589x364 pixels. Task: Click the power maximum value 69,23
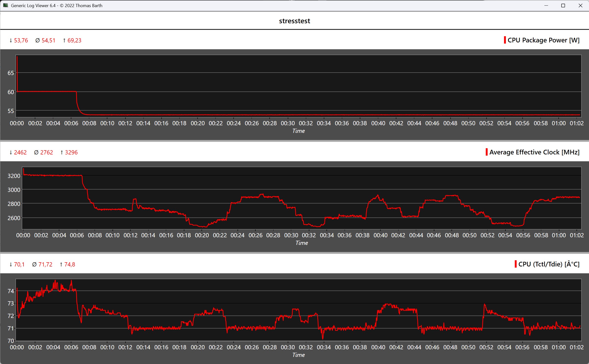[x=74, y=40]
